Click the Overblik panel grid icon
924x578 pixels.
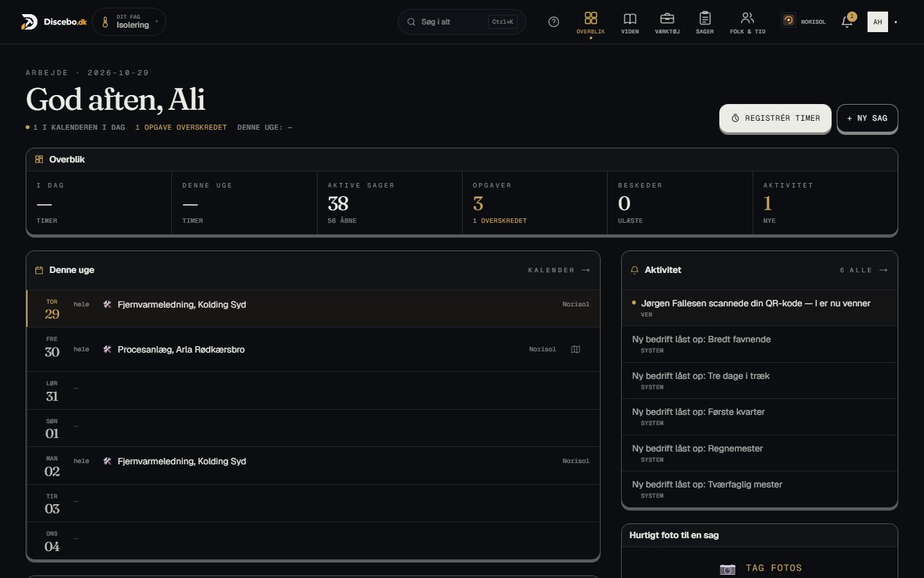pyautogui.click(x=39, y=159)
